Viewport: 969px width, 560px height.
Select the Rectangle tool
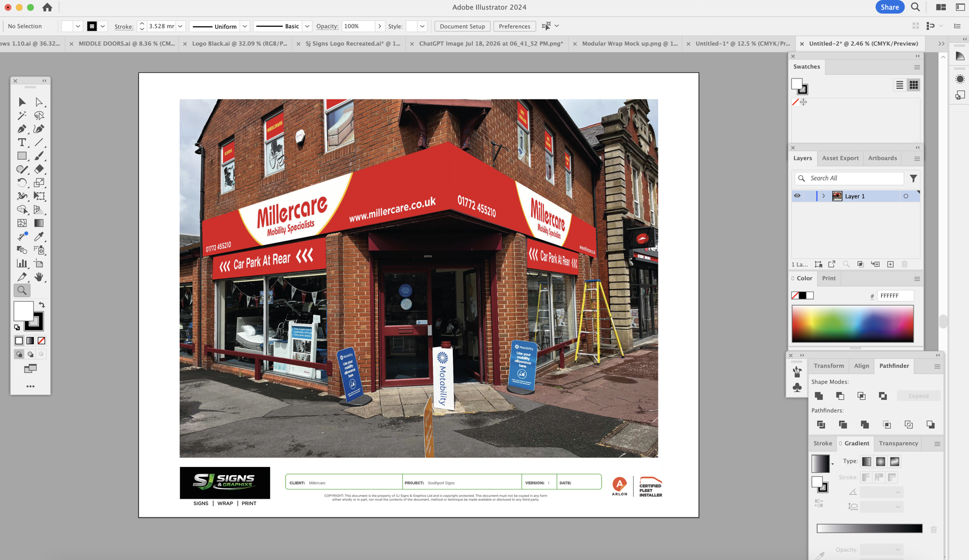22,156
